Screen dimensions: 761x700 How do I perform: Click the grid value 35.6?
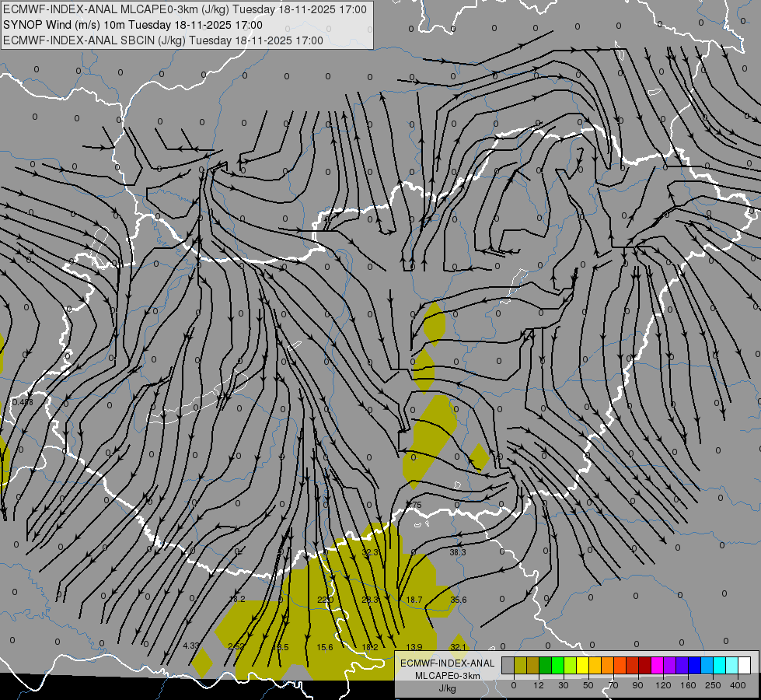point(458,600)
